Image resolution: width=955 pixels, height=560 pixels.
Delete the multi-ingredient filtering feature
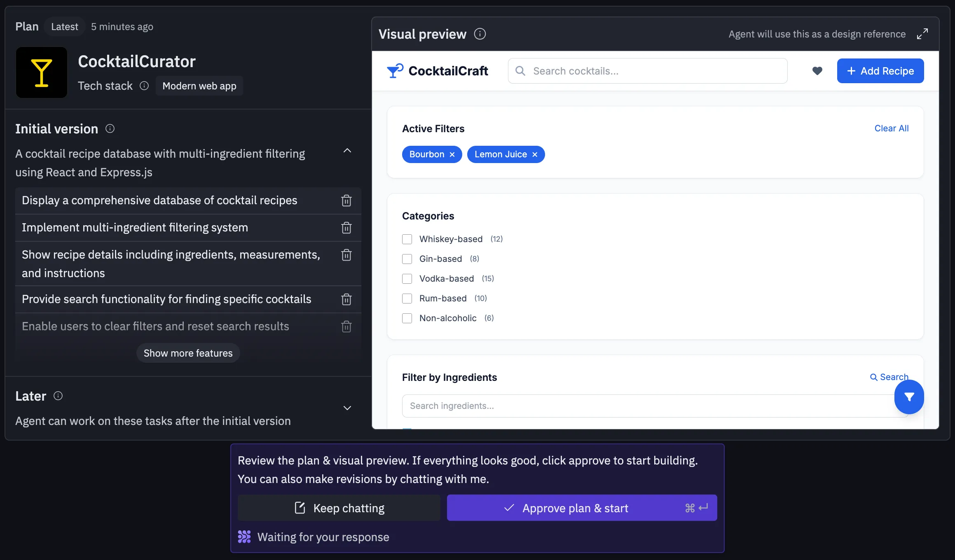coord(346,228)
